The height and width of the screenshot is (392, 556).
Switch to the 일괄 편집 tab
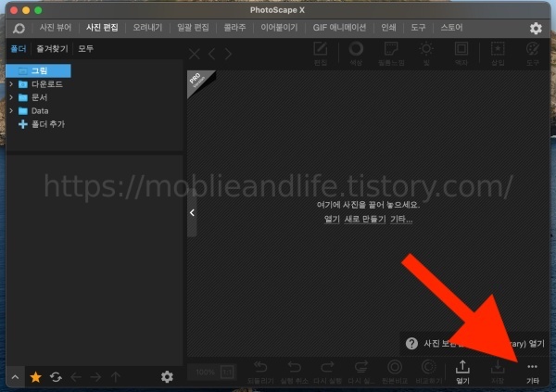point(194,28)
